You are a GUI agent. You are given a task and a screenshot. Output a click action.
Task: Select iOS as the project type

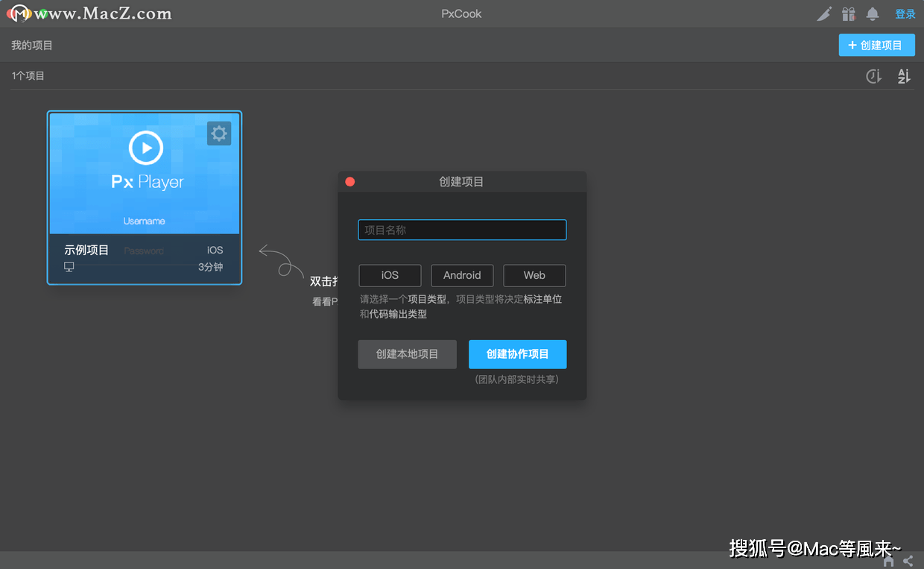click(390, 275)
